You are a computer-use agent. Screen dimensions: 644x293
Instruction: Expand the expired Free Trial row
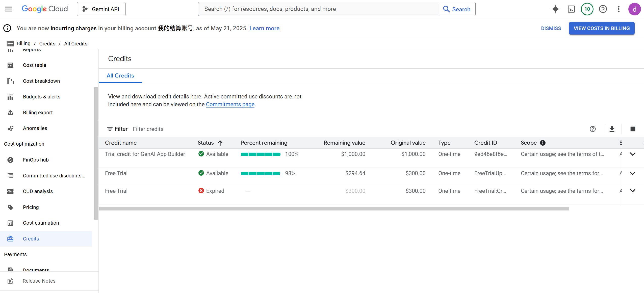[633, 191]
